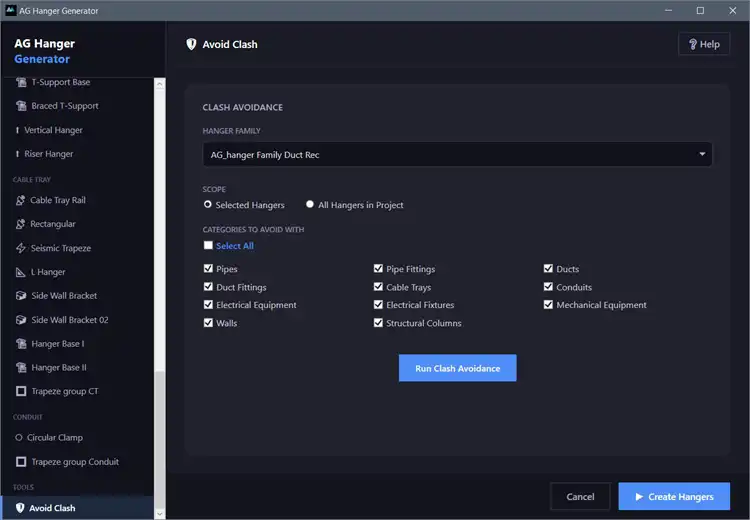750x520 pixels.
Task: Click the Cancel button
Action: click(x=580, y=497)
